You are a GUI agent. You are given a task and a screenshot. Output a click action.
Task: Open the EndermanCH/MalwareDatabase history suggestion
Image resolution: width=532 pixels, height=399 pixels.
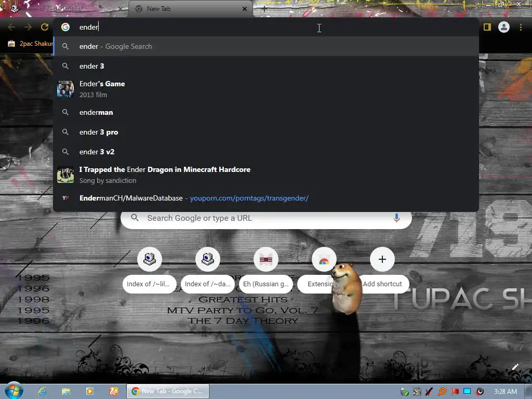[x=265, y=198]
